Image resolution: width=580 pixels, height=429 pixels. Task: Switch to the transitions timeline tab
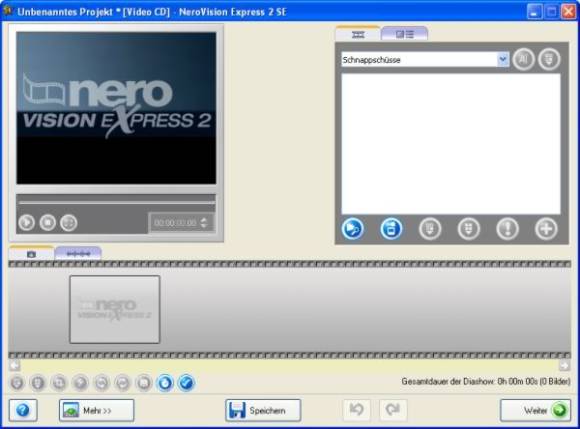[x=78, y=254]
